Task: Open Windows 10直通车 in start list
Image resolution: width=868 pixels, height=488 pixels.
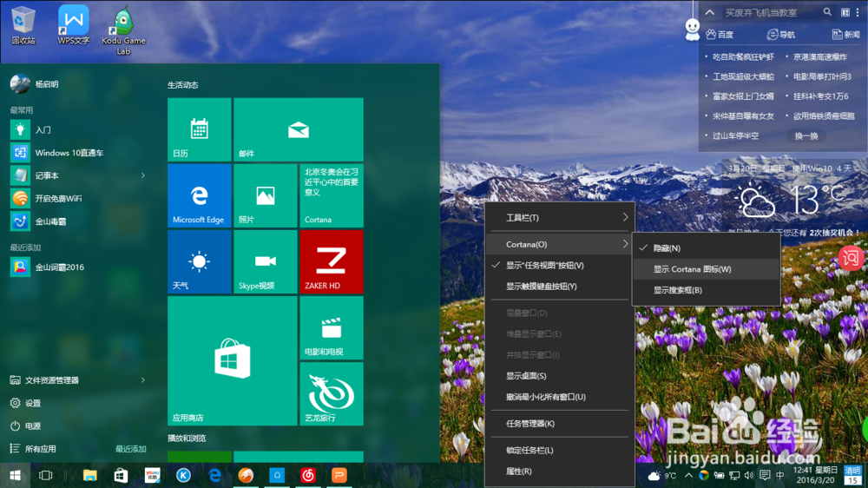Action: point(77,153)
